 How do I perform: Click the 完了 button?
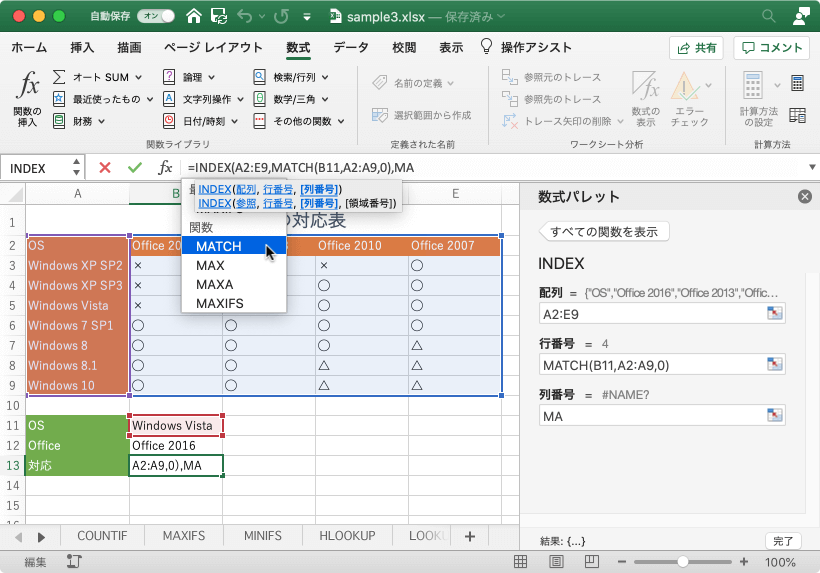783,541
